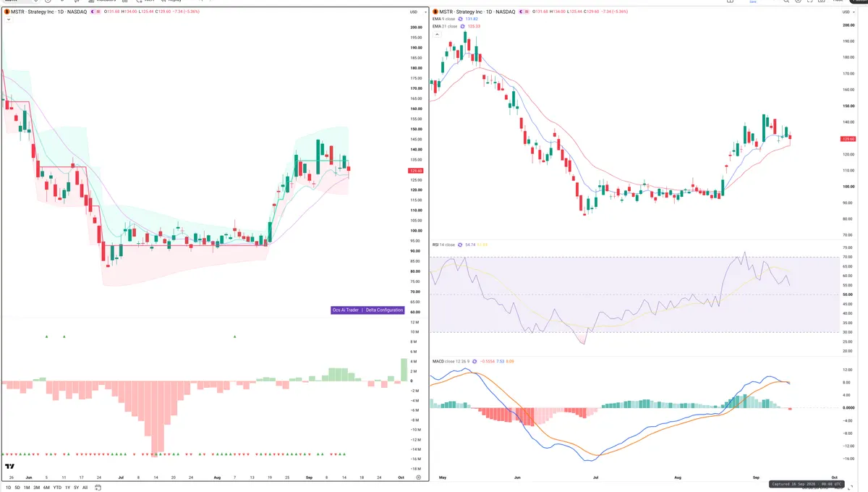The width and height of the screenshot is (868, 492).
Task: Select the All time range
Action: click(x=85, y=488)
